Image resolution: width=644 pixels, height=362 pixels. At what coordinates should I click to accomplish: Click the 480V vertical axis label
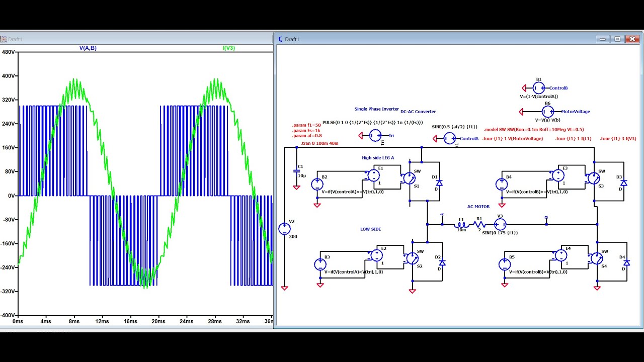(8, 52)
